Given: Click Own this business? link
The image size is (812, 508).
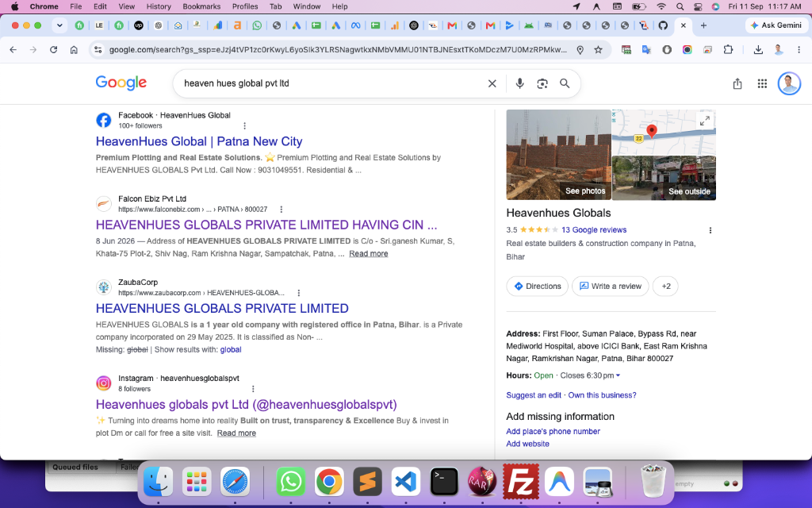Looking at the screenshot, I should 602,395.
